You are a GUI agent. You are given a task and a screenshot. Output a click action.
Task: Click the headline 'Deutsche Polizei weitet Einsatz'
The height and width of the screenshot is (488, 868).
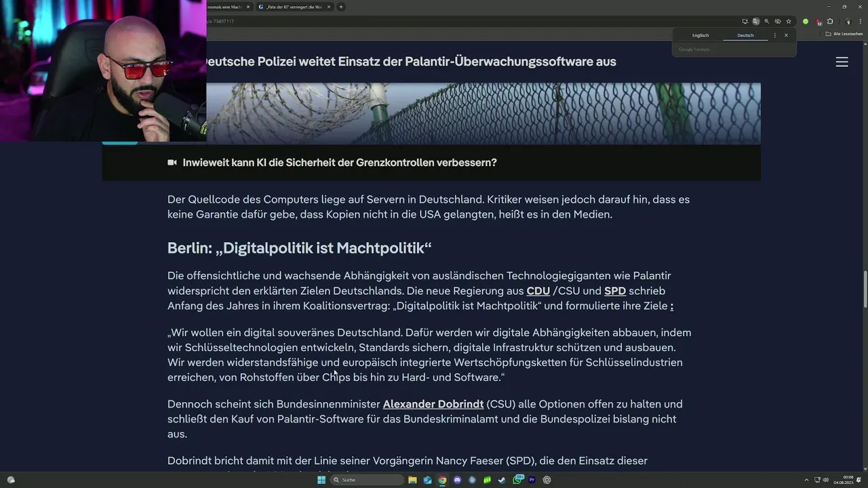pyautogui.click(x=410, y=62)
